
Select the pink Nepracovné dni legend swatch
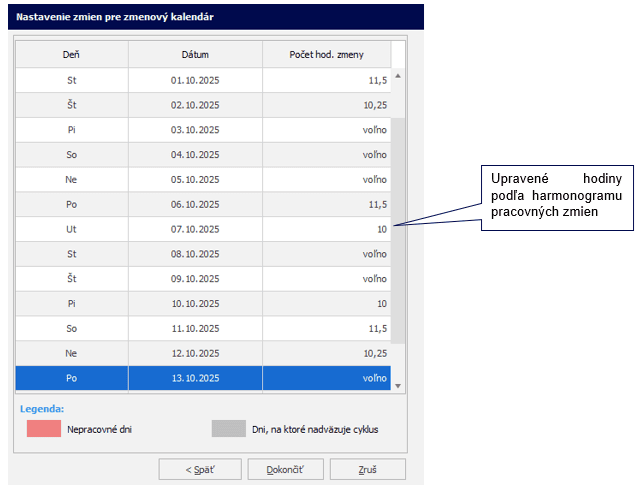click(43, 429)
